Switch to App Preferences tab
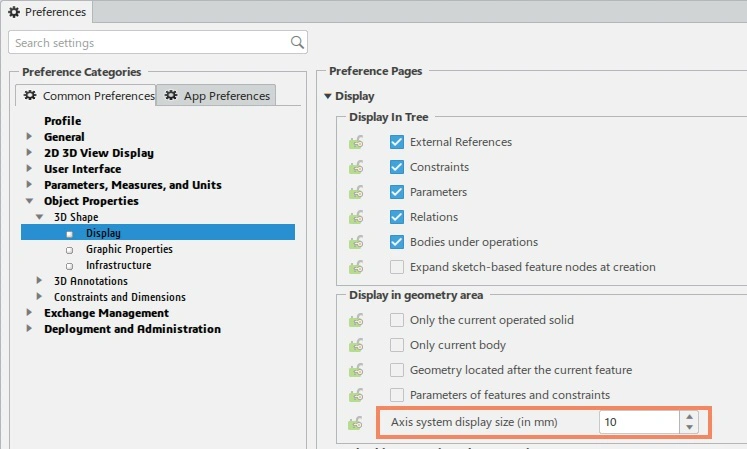 coord(217,96)
